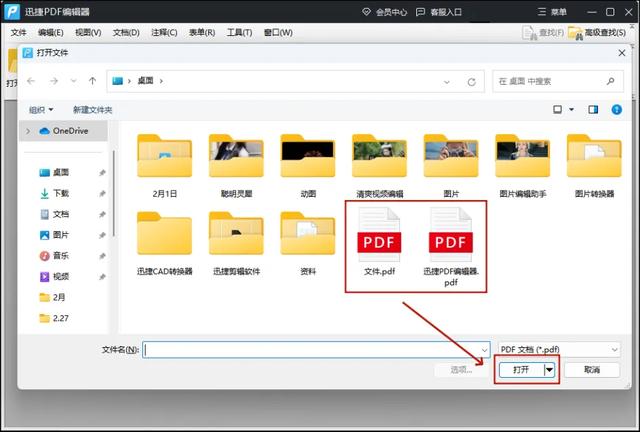640x432 pixels.
Task: Expand the OneDrive tree node
Action: (28, 131)
